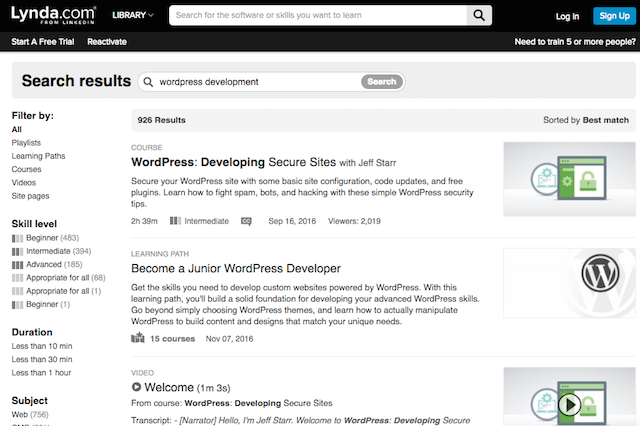Click the Intermediate level bars icon on course row
Image resolution: width=640 pixels, height=426 pixels.
pyautogui.click(x=175, y=221)
